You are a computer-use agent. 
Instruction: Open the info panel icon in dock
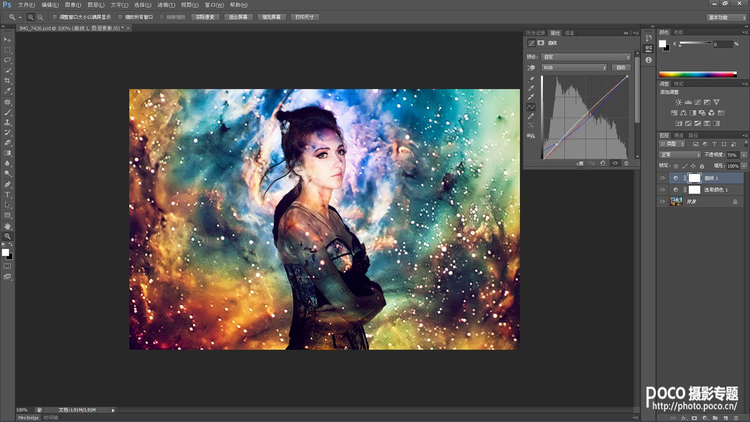click(x=649, y=60)
